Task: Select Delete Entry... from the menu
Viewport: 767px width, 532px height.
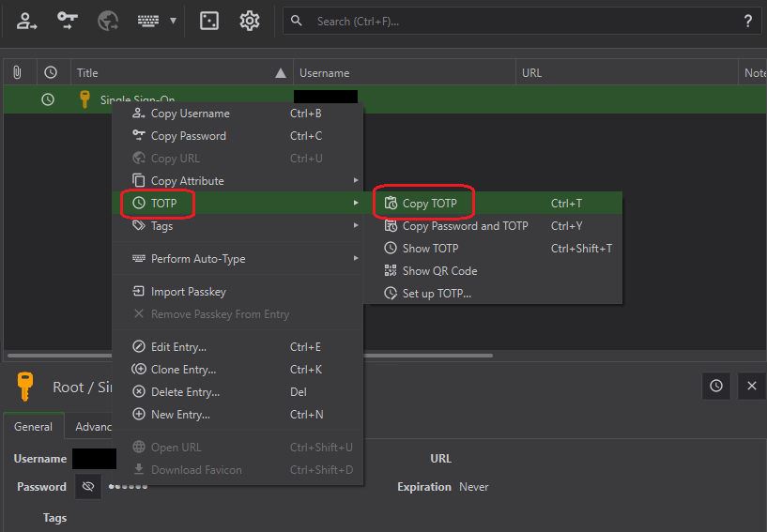Action: [x=238, y=392]
